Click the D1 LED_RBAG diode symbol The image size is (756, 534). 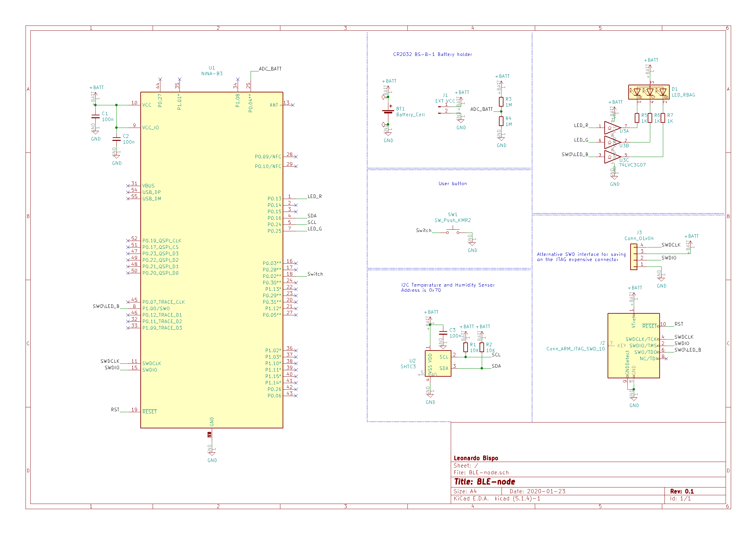coord(649,92)
